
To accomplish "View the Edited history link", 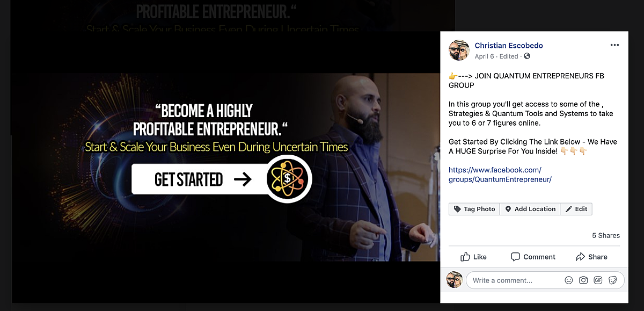I will tap(509, 56).
